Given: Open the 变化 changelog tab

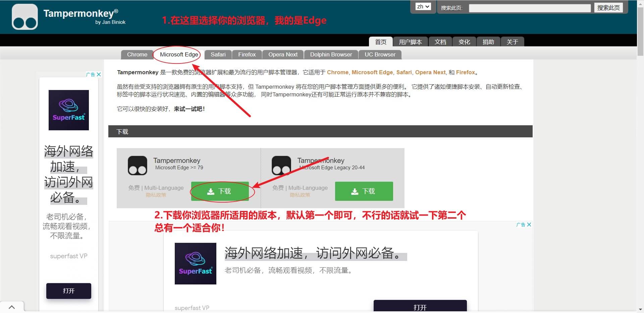Looking at the screenshot, I should 464,42.
